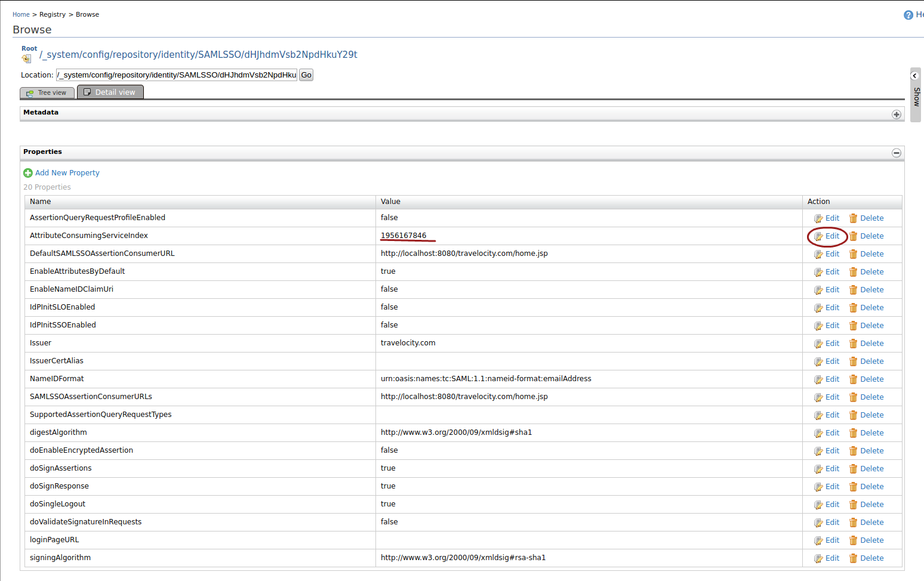This screenshot has height=581, width=924.
Task: Go to Home breadcrumb link
Action: tap(21, 14)
